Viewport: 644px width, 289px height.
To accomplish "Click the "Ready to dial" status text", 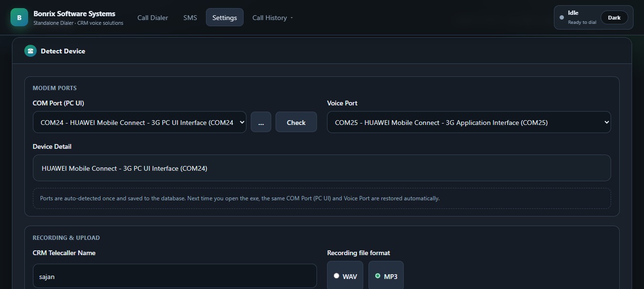I will coord(582,22).
